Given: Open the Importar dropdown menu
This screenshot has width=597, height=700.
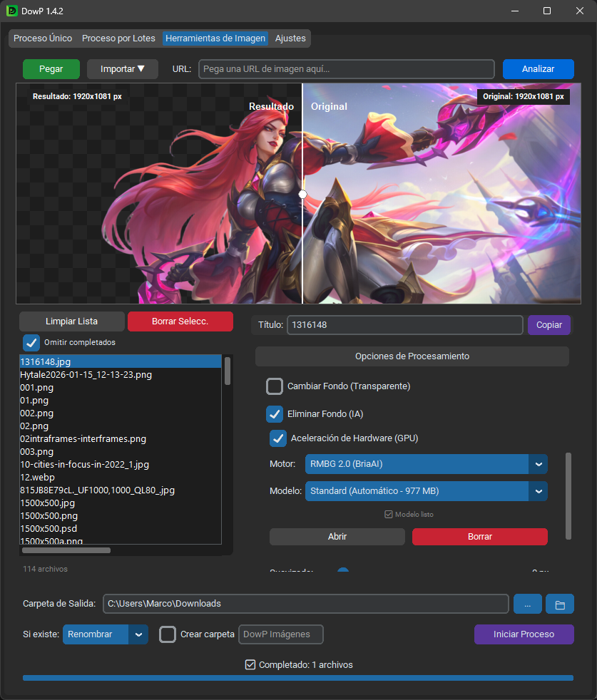Looking at the screenshot, I should (123, 69).
